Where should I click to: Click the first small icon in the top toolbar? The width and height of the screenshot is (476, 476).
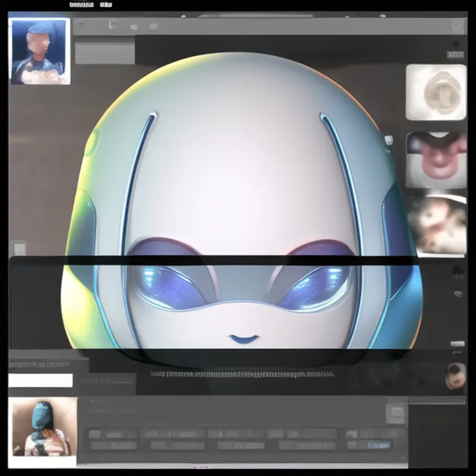[x=80, y=26]
